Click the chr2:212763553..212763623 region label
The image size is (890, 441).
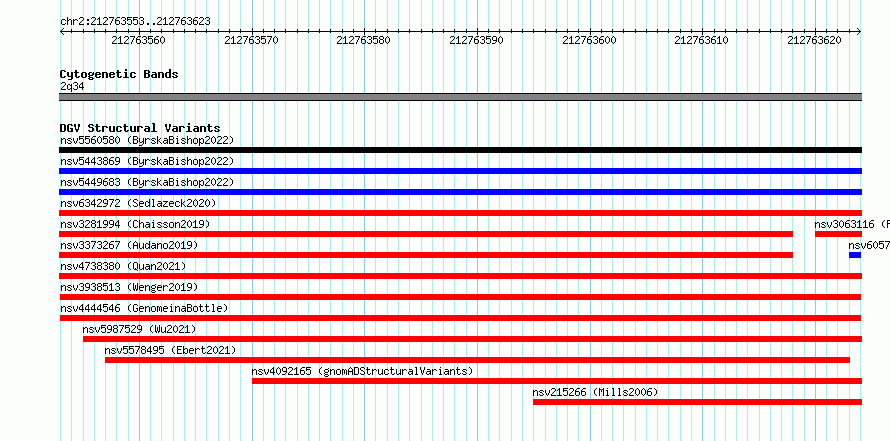(x=135, y=22)
